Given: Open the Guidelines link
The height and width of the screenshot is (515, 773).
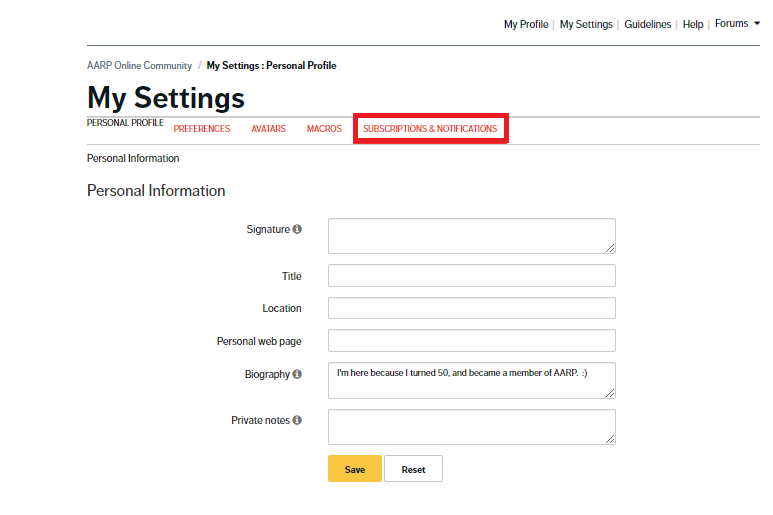Looking at the screenshot, I should pyautogui.click(x=647, y=24).
